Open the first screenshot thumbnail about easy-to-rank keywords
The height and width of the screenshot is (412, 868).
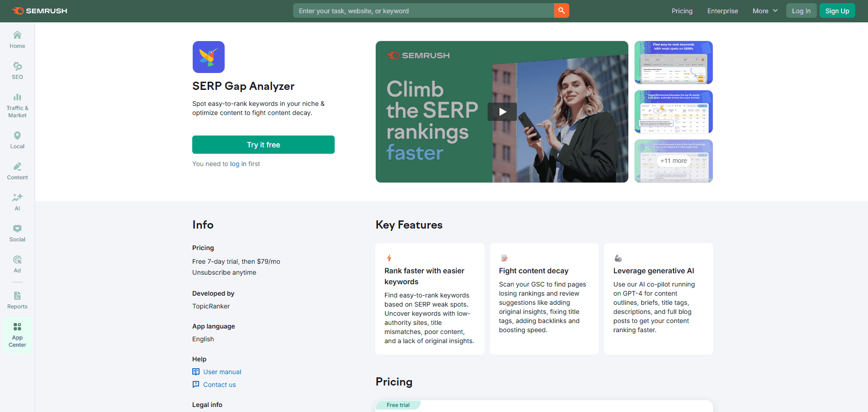[x=673, y=63]
